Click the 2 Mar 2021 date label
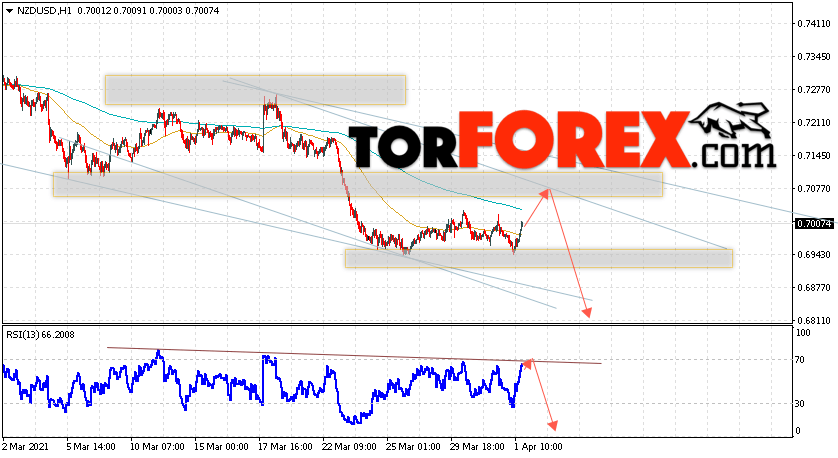The width and height of the screenshot is (838, 458). (26, 446)
